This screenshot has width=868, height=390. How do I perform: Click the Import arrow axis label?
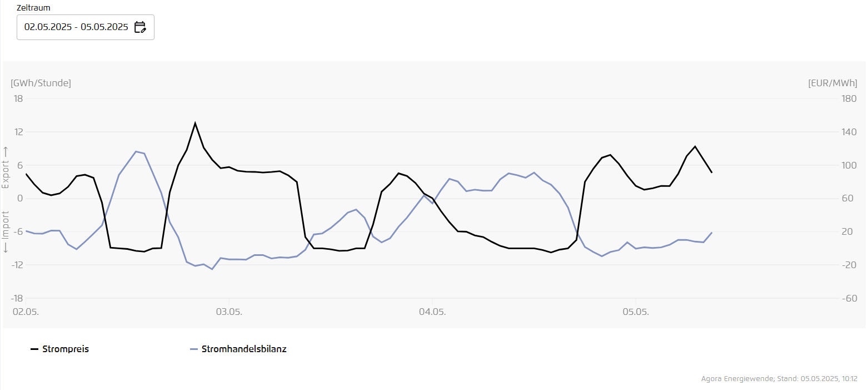[6, 232]
